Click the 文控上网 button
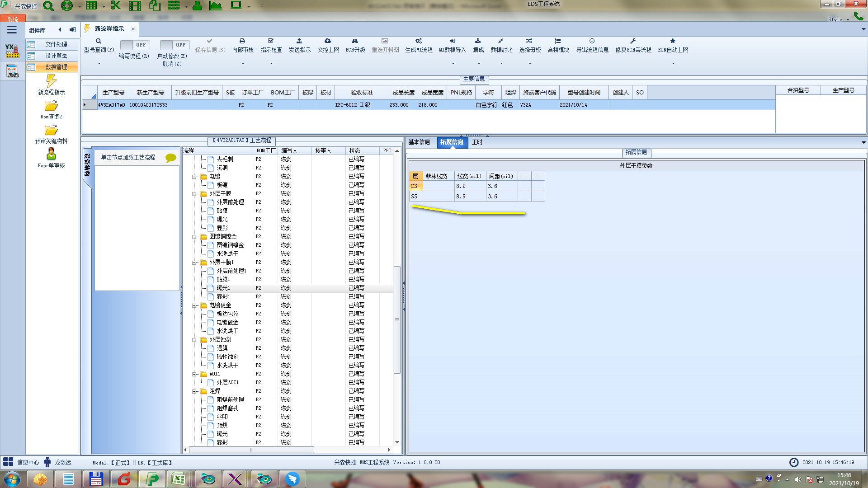Screen dimensions: 868x488 328,46
